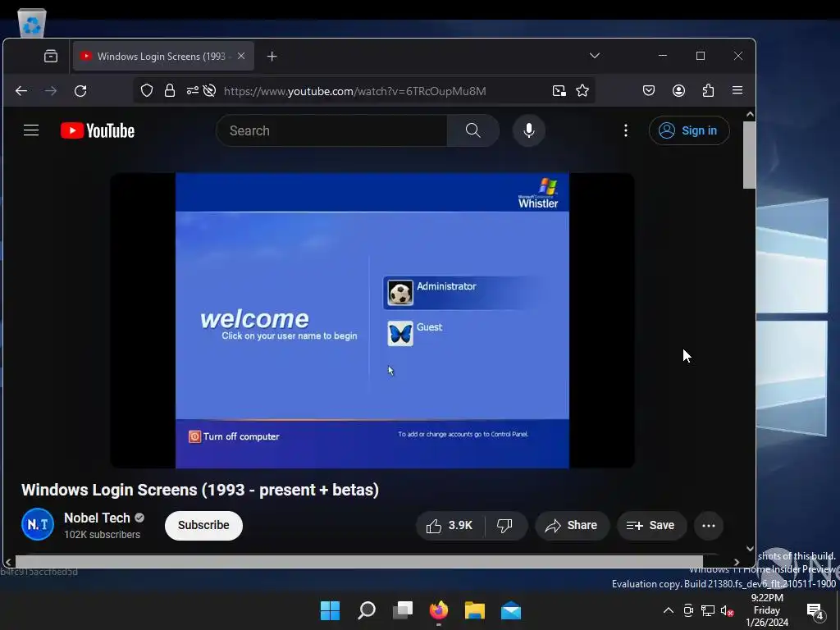Open more actions ellipsis menu
The image size is (840, 630).
[709, 526]
